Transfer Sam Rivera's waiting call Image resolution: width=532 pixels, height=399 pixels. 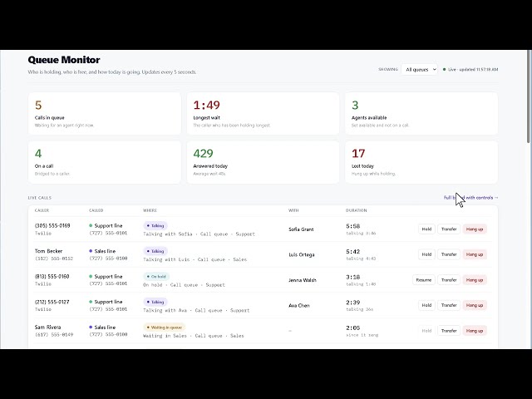coord(449,331)
